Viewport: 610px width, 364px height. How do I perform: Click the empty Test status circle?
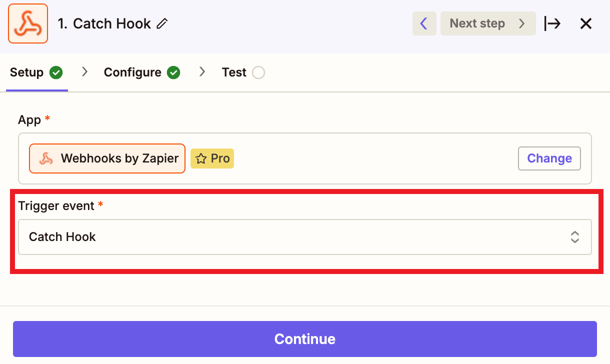[258, 72]
